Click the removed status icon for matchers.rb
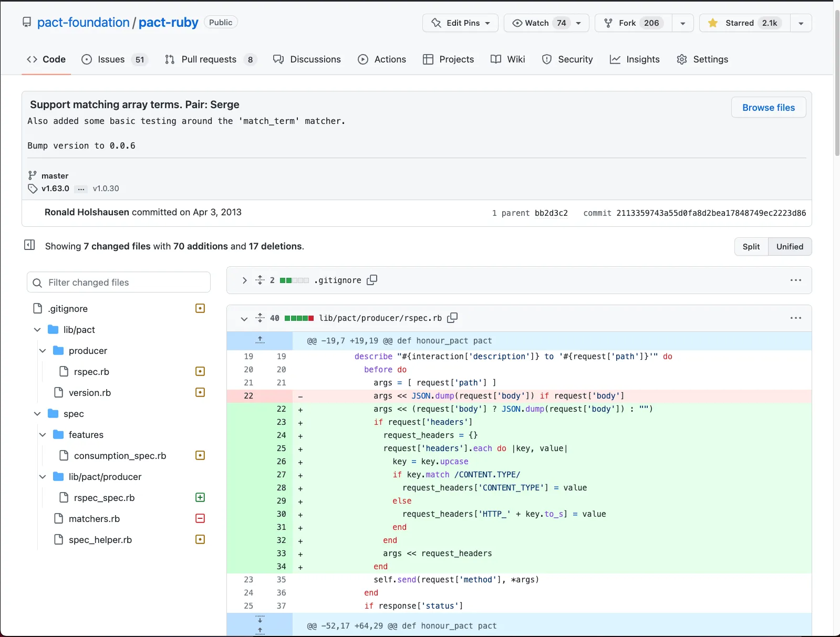This screenshot has height=637, width=840. [200, 518]
